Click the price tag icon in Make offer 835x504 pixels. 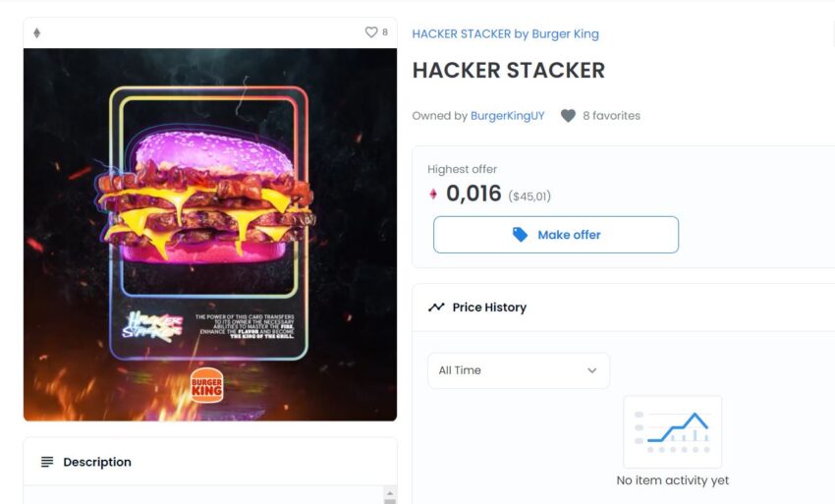(520, 235)
